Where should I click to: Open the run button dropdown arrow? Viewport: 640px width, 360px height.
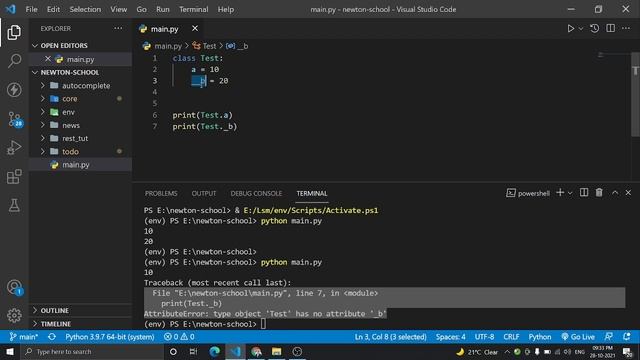pos(581,29)
